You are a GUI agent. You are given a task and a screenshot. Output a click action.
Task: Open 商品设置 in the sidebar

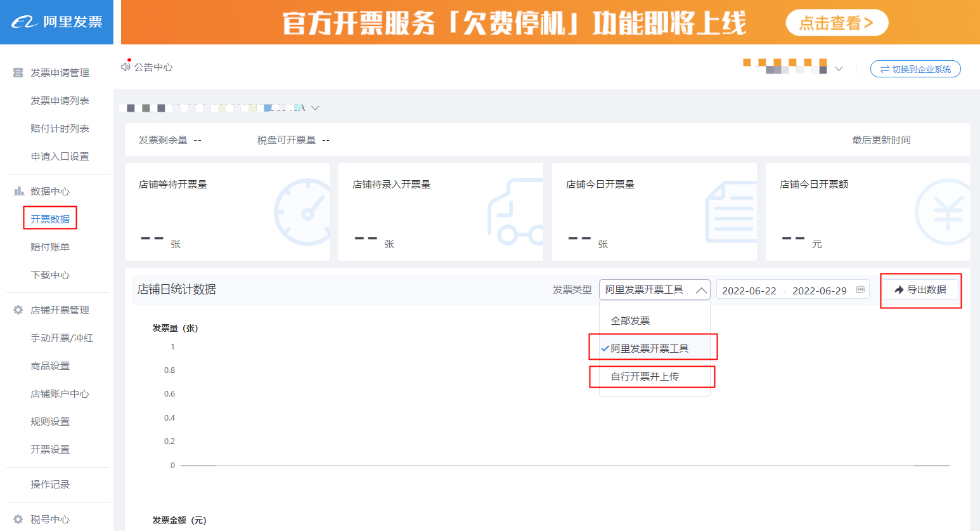pyautogui.click(x=50, y=366)
